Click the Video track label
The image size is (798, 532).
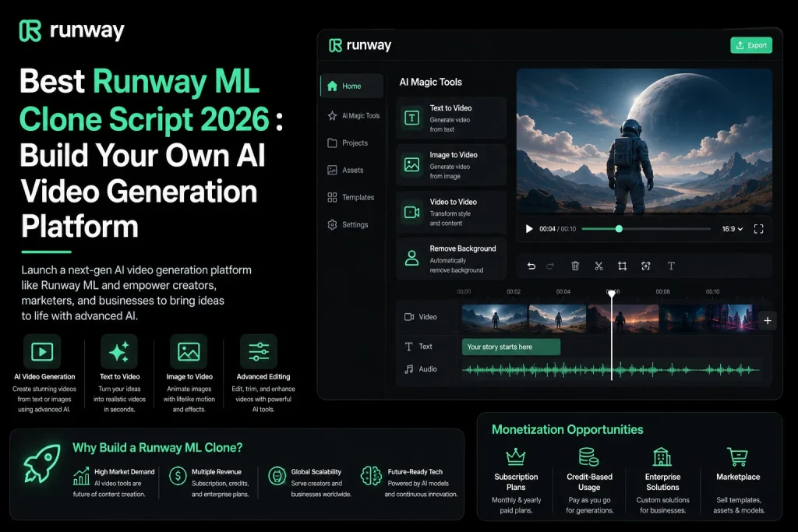pyautogui.click(x=420, y=317)
